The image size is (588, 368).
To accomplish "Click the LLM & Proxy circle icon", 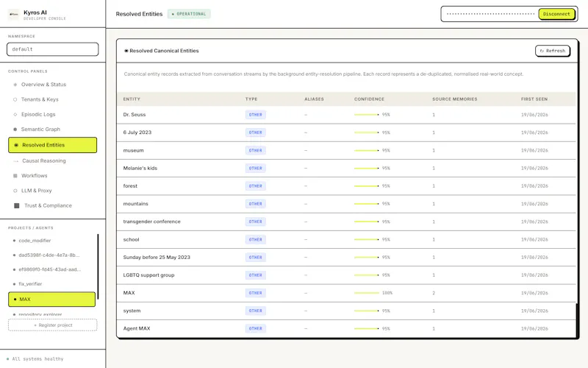I will (15, 191).
